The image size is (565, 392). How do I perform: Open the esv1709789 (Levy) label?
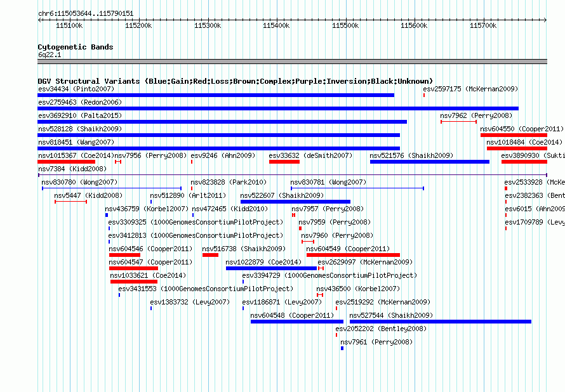[x=535, y=222]
